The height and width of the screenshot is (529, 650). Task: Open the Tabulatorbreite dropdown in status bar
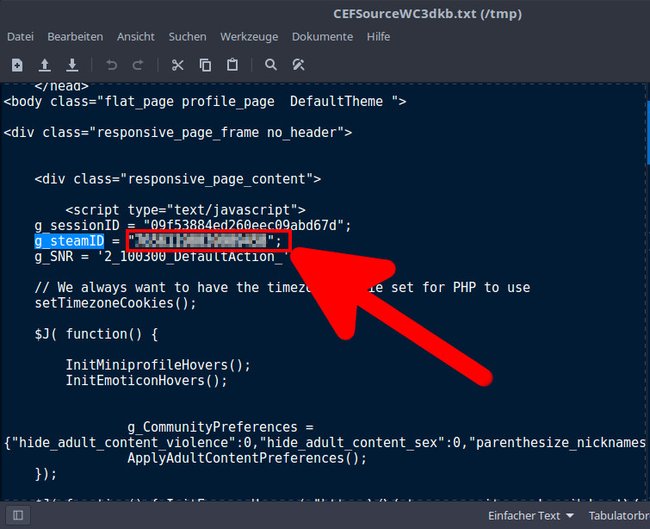[x=618, y=516]
